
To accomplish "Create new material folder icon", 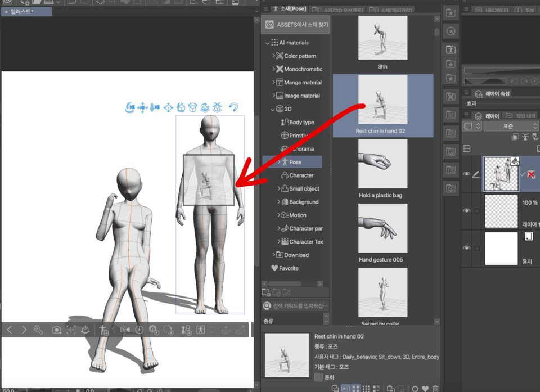I will 266,292.
